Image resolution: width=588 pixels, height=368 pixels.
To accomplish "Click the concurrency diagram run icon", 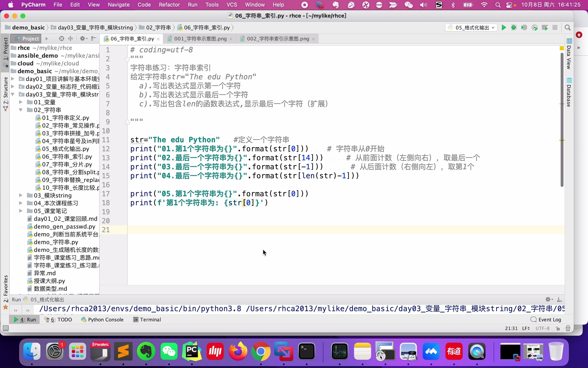I will pos(545,28).
